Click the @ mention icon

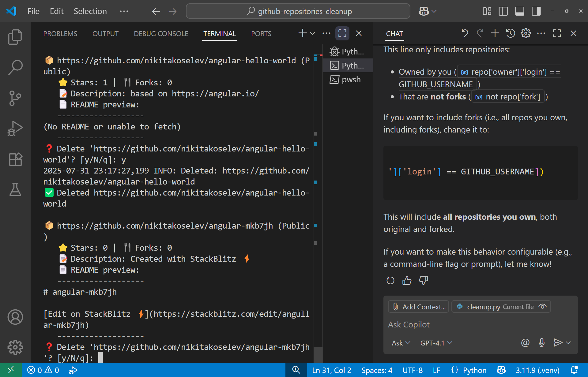[x=525, y=343]
